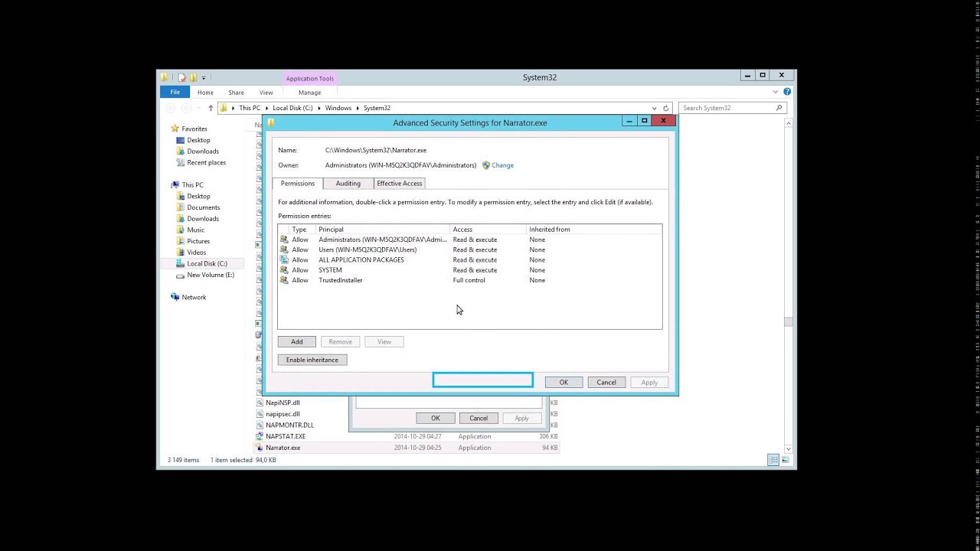The image size is (980, 551).
Task: Click the Up arrow navigation button
Action: click(x=211, y=108)
